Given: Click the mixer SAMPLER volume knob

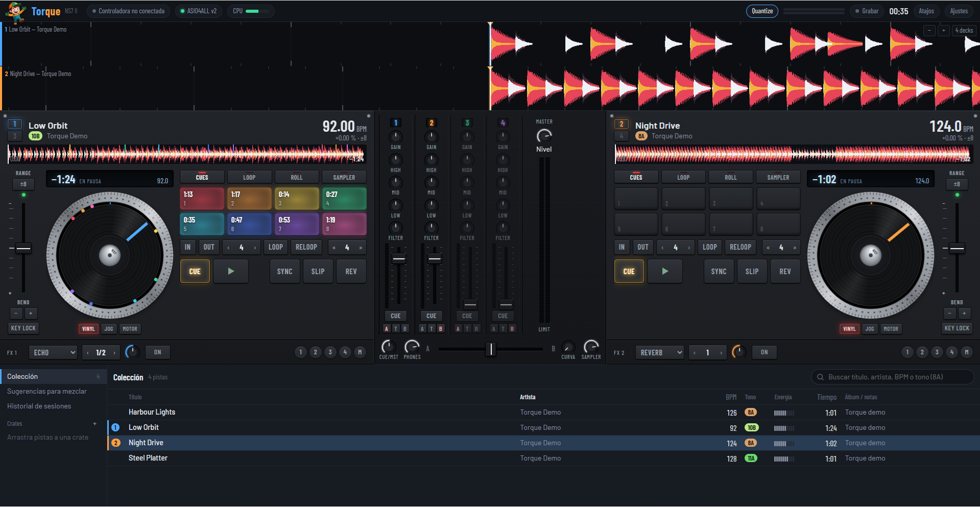Looking at the screenshot, I should 591,347.
